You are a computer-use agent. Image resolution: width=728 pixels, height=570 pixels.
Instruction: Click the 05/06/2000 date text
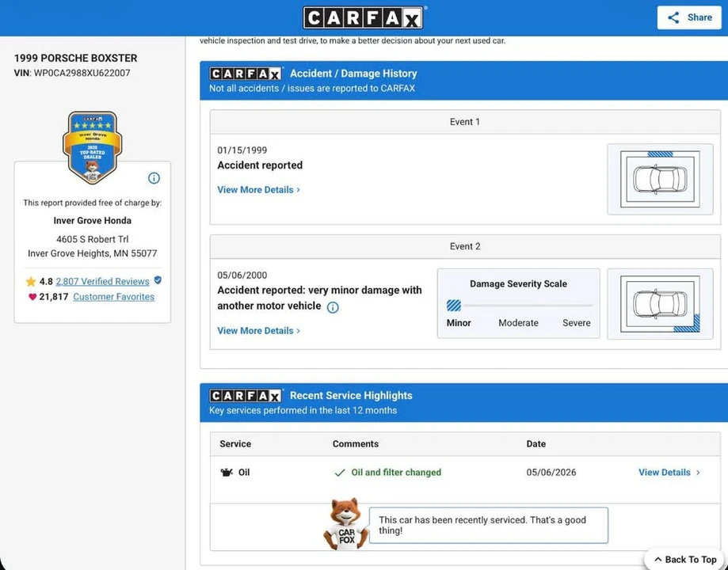[x=242, y=275]
